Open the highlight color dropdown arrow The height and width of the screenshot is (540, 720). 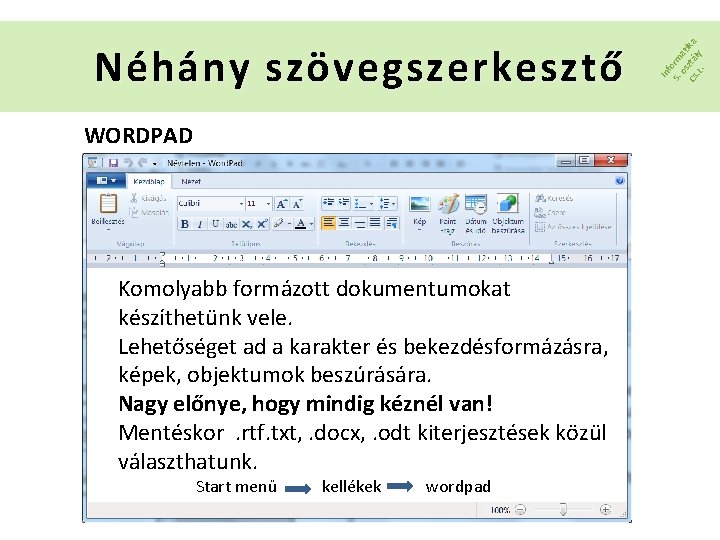(x=289, y=224)
